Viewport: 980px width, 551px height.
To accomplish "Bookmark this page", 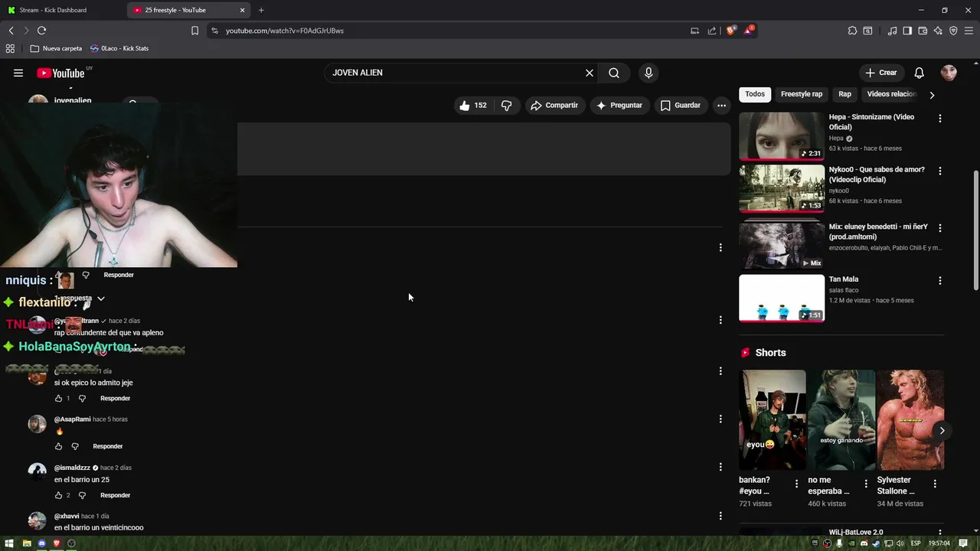I will (x=194, y=31).
